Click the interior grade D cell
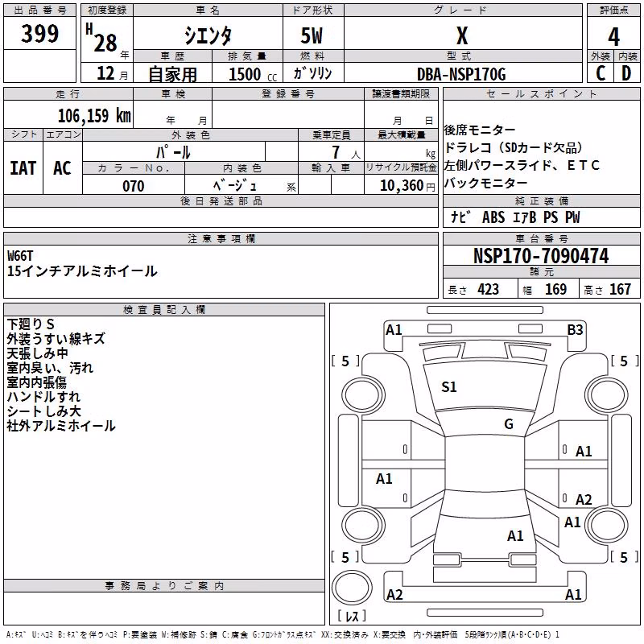This screenshot has width=644, height=644. click(x=626, y=73)
